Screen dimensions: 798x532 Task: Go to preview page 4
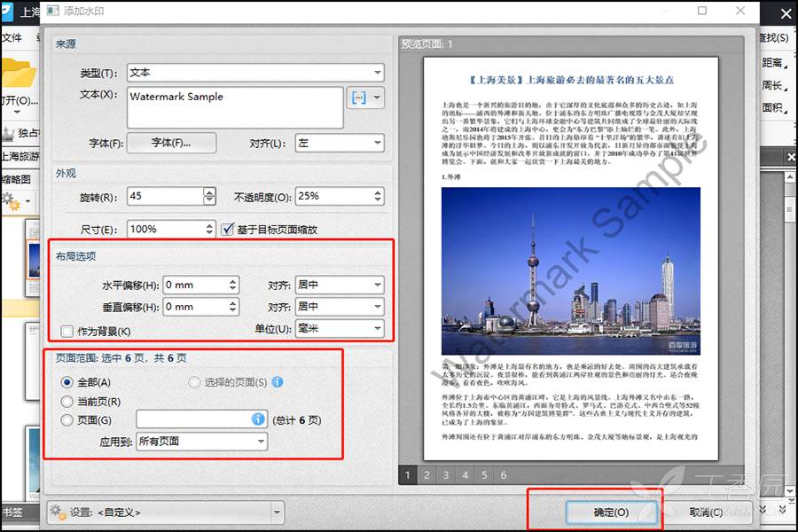click(465, 475)
